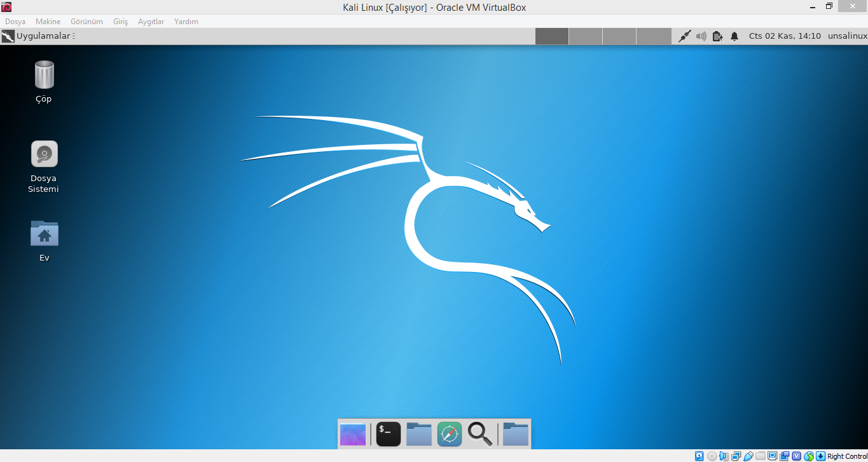
Task: Click the VirtualBox icon in the window's title bar
Action: [6, 7]
